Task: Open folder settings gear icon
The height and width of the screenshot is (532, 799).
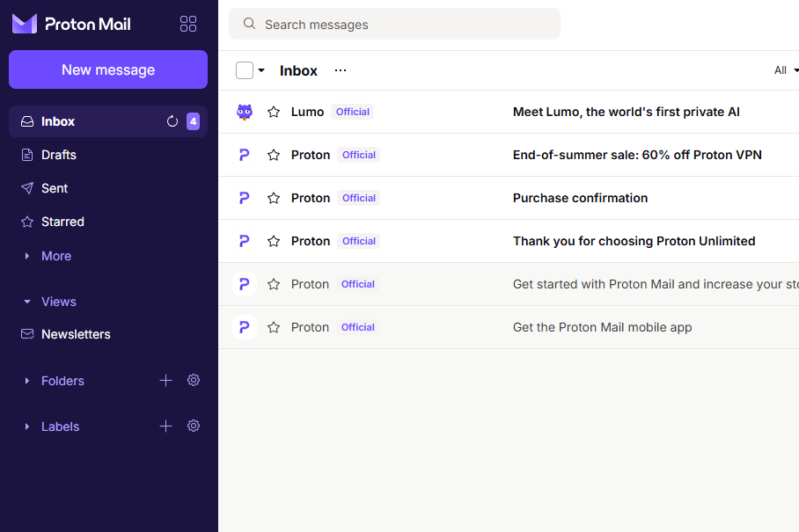Action: coord(193,380)
